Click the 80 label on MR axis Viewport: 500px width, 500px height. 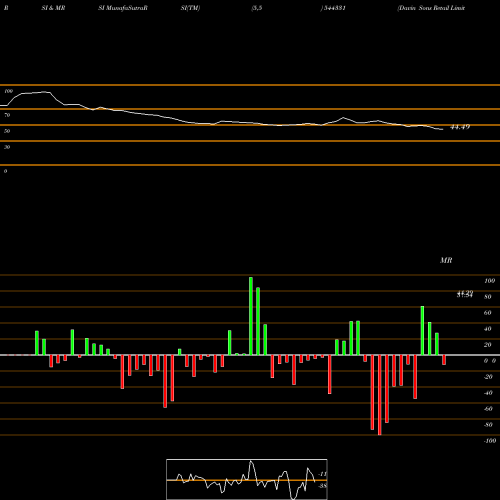point(488,297)
